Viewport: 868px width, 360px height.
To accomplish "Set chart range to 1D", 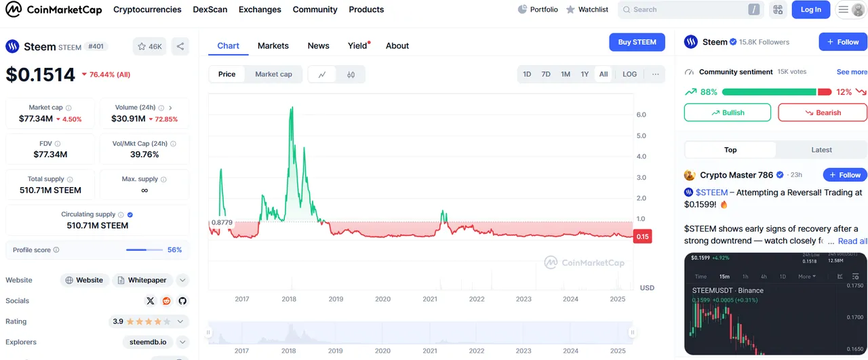I will 527,75.
